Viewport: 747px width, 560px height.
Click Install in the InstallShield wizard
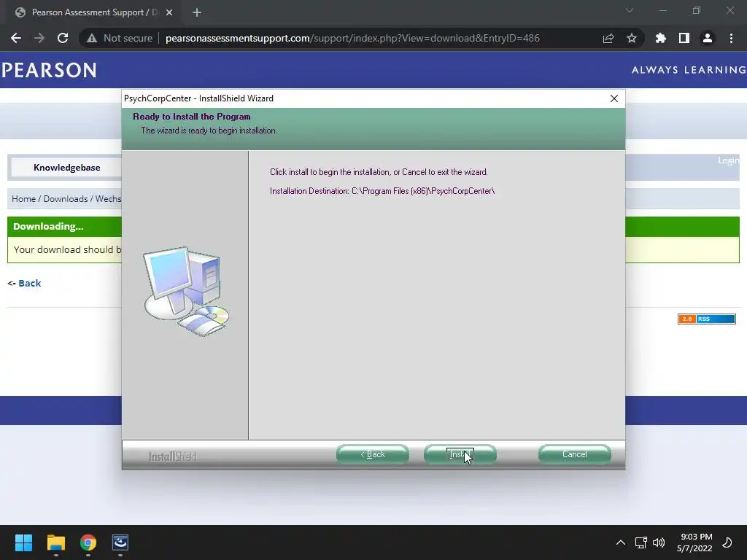(460, 454)
